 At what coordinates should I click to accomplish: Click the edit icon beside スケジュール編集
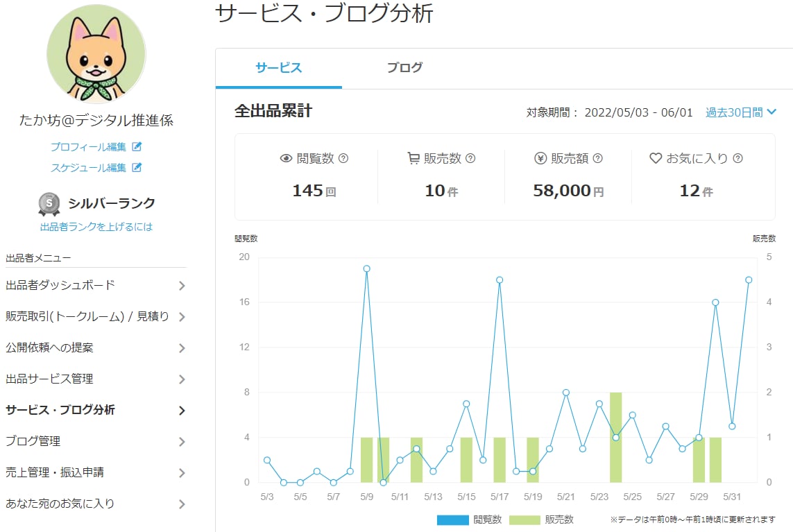(x=137, y=167)
